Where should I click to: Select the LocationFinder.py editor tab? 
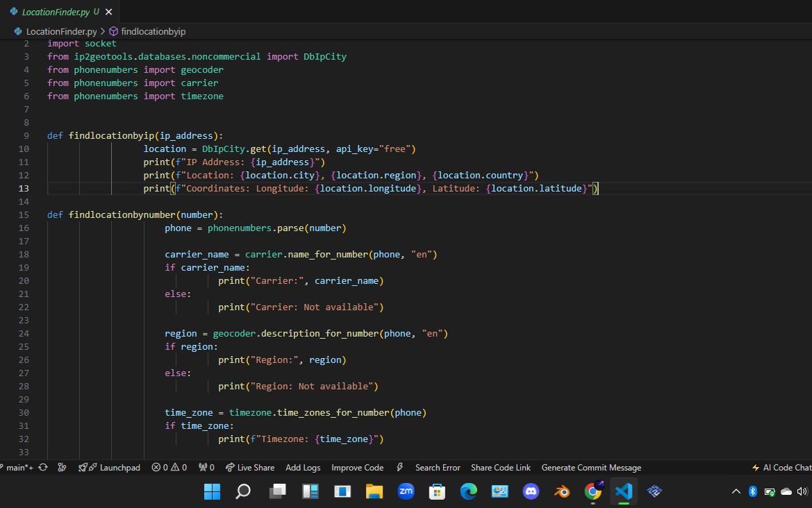click(60, 11)
